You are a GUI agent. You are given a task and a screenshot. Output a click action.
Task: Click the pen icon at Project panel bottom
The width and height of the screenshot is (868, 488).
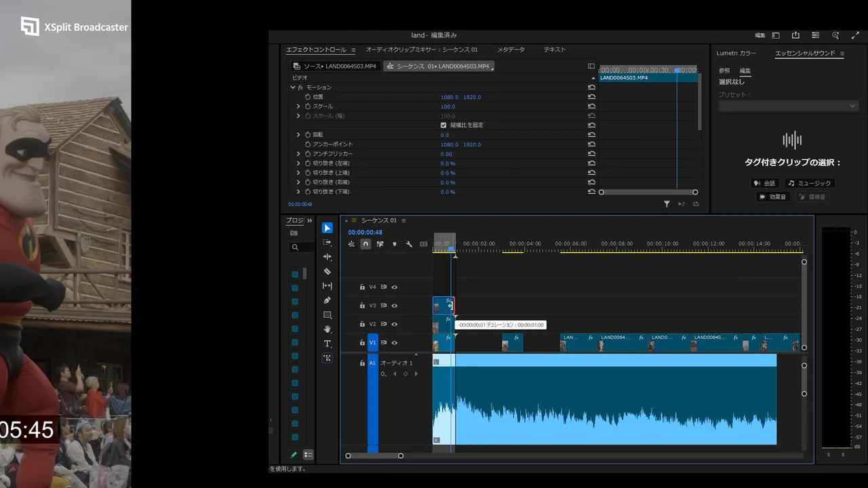click(x=294, y=455)
